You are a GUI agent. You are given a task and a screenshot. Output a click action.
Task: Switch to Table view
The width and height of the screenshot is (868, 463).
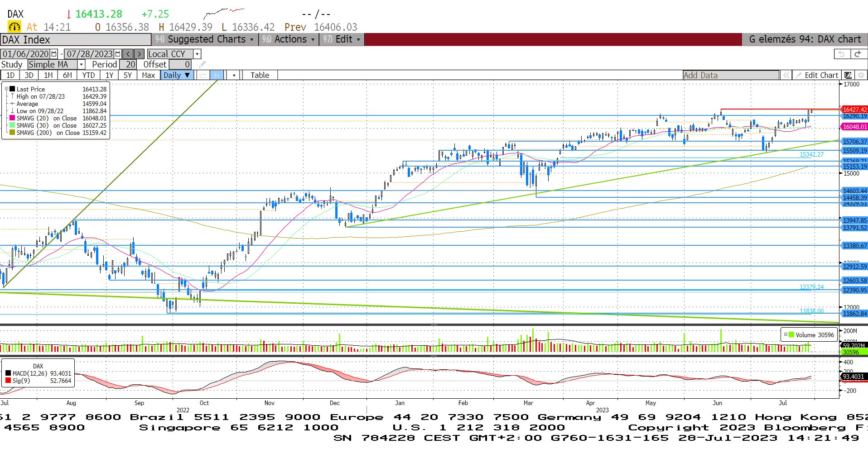pyautogui.click(x=260, y=75)
